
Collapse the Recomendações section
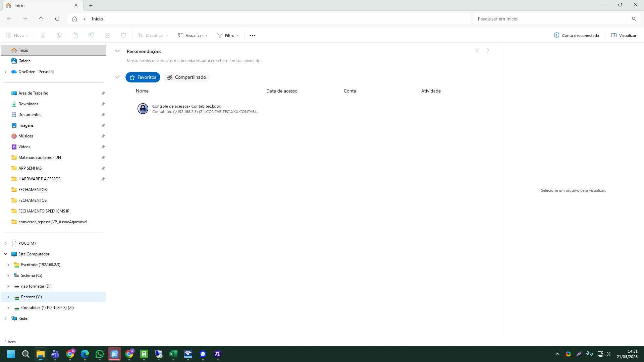click(117, 51)
